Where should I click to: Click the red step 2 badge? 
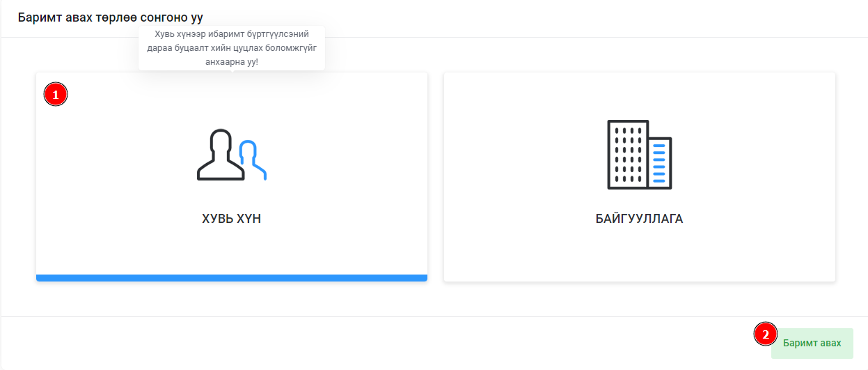point(766,334)
